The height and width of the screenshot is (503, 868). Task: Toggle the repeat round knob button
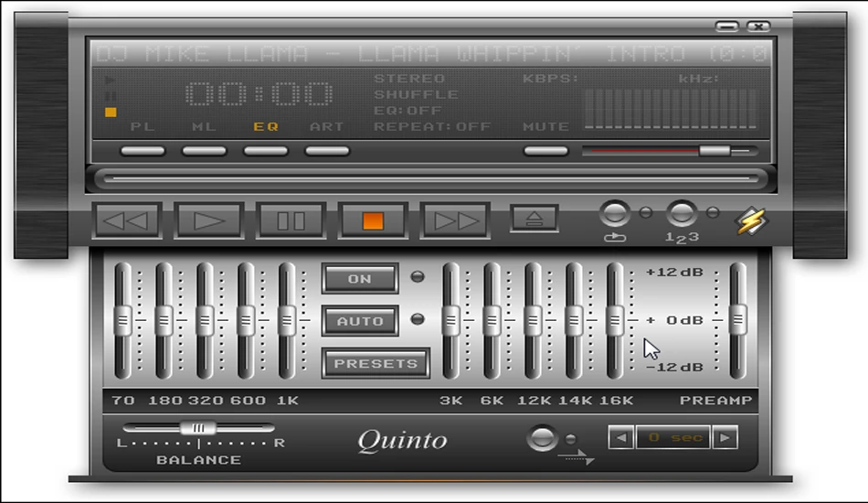tap(615, 213)
